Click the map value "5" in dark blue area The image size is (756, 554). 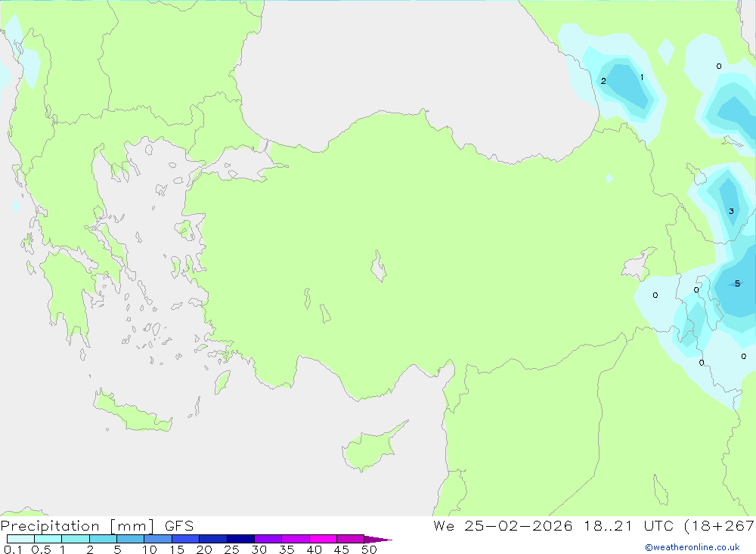[x=737, y=283]
